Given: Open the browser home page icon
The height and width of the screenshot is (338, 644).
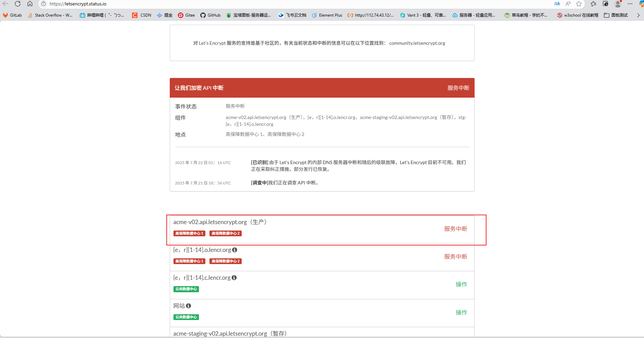Looking at the screenshot, I should click(30, 4).
